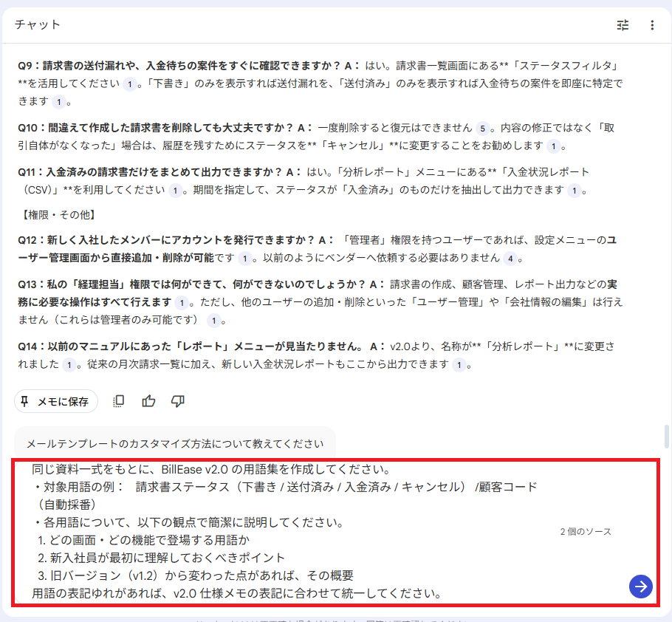This screenshot has width=672, height=622.
Task: Click the 「2 個のソース」 source count label
Action: 586,532
